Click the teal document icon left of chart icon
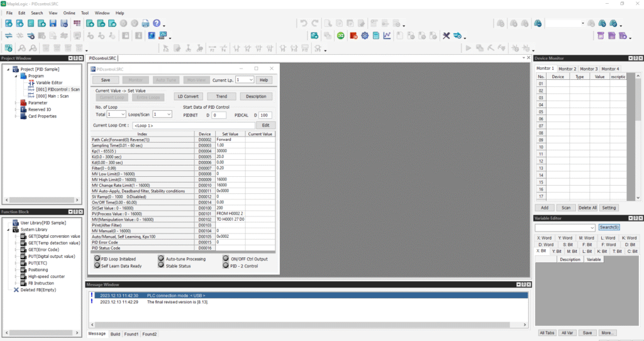The image size is (644, 341). pos(376,36)
